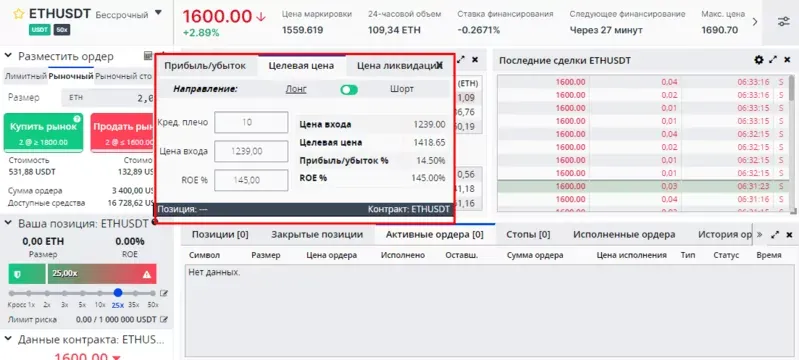Open the calculator icon beside Разместить ордер

[x=148, y=56]
